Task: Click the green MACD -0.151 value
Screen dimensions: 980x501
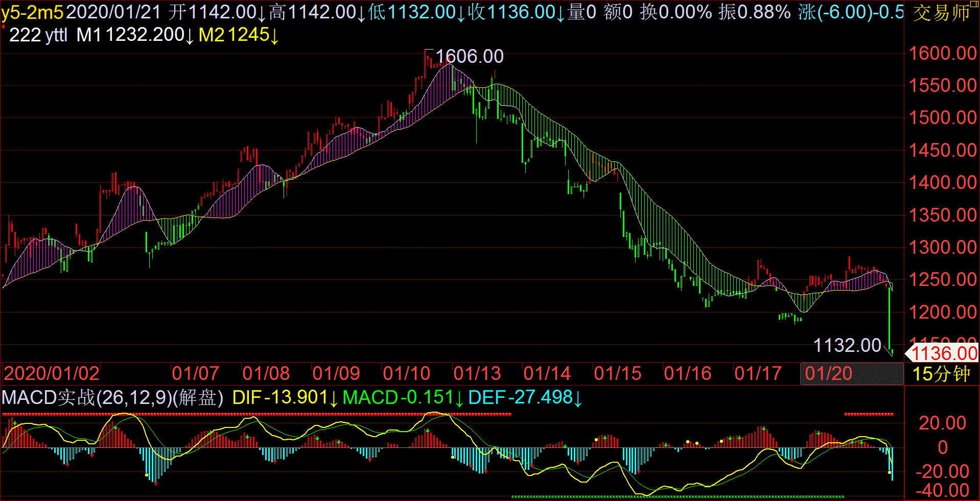Action: coord(403,397)
